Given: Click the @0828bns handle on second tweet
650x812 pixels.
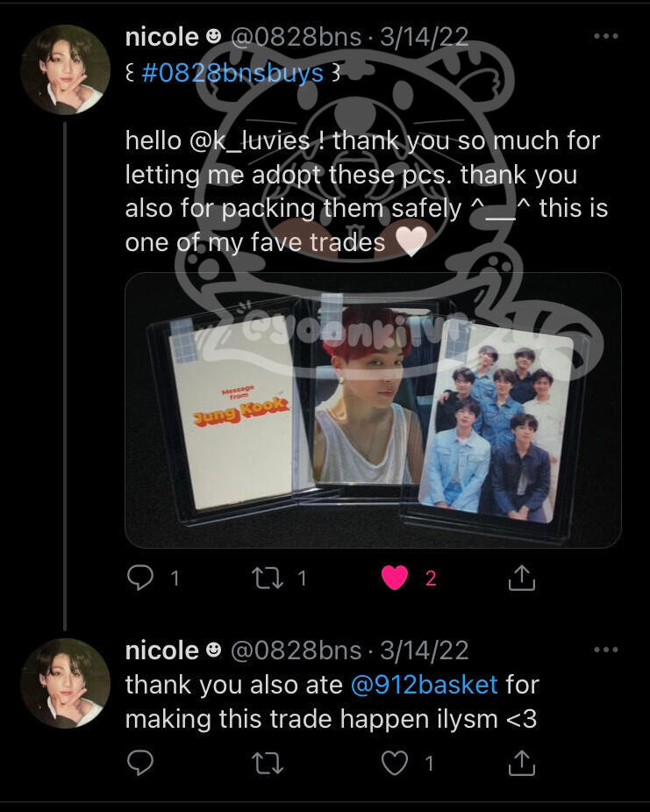Looking at the screenshot, I should pos(296,650).
